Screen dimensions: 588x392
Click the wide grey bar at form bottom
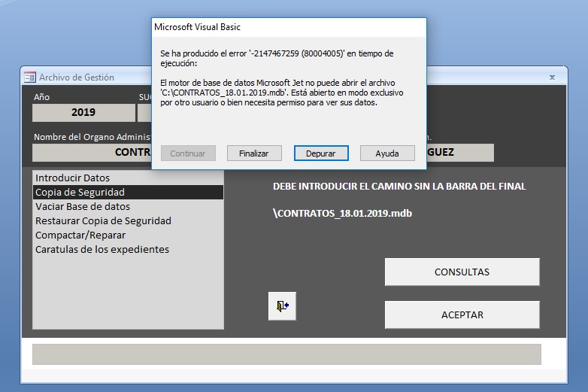(x=286, y=354)
